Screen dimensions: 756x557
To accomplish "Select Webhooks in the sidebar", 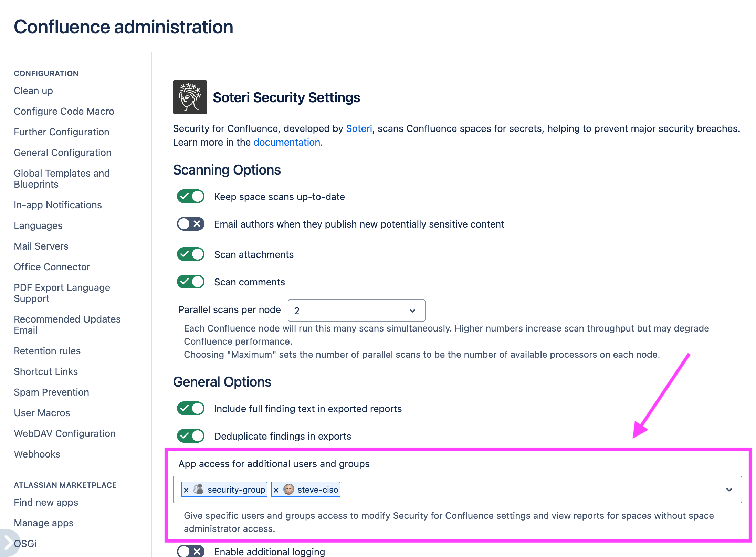I will point(37,454).
